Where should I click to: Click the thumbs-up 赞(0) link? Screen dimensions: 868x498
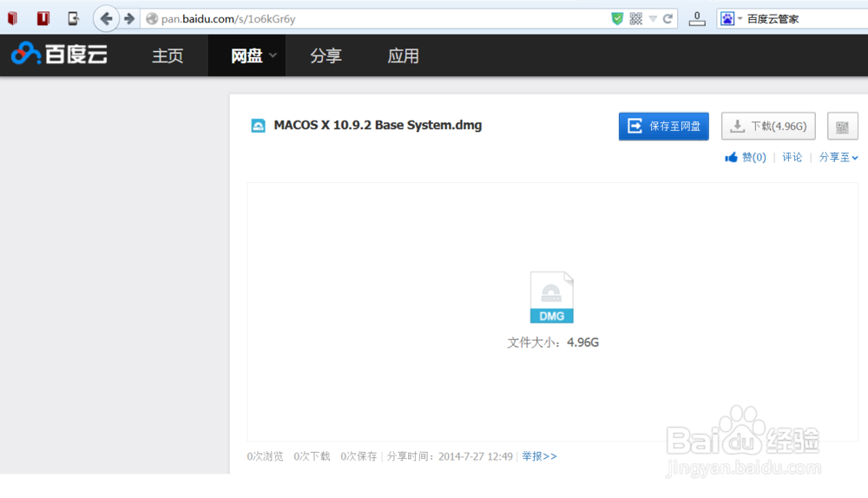coord(745,157)
